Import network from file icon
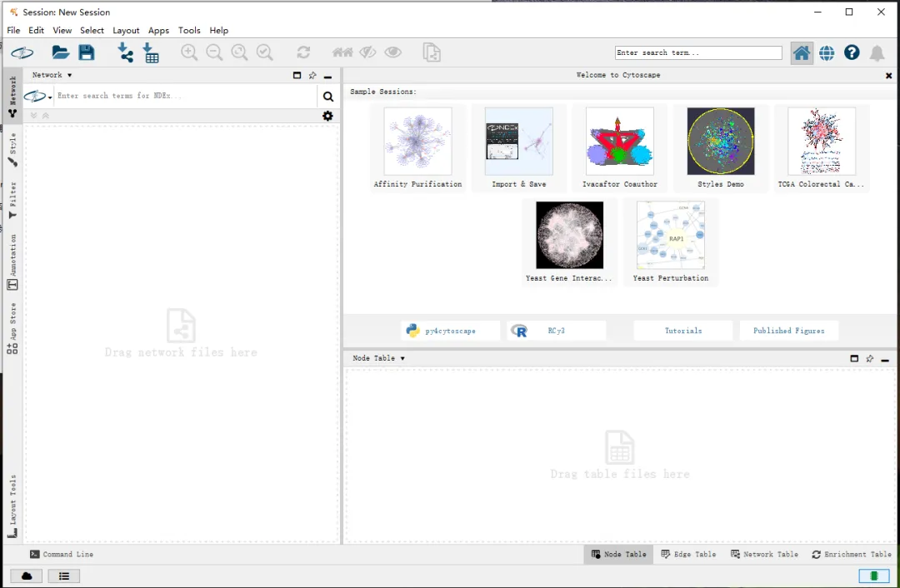The width and height of the screenshot is (900, 588). click(x=125, y=52)
